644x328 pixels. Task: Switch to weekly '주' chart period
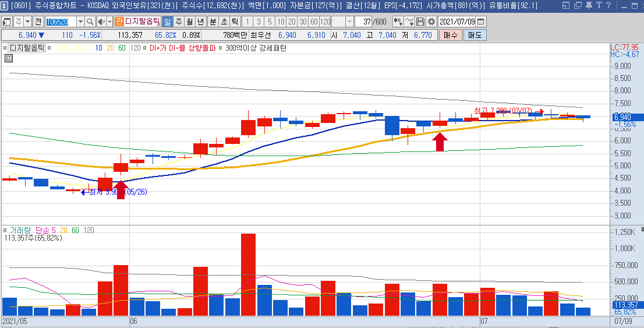(179, 22)
